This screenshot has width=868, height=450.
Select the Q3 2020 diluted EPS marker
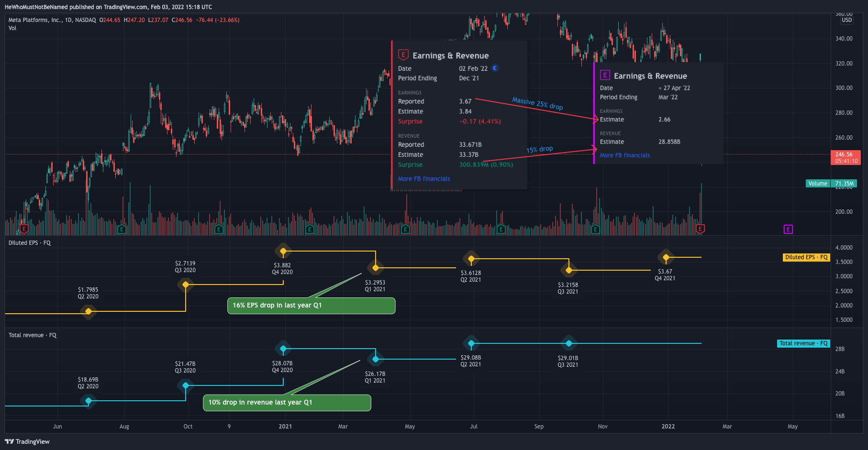(x=186, y=285)
